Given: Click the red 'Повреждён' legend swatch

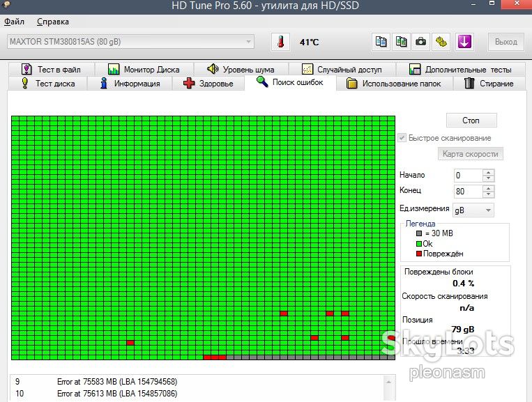Looking at the screenshot, I should tap(419, 254).
